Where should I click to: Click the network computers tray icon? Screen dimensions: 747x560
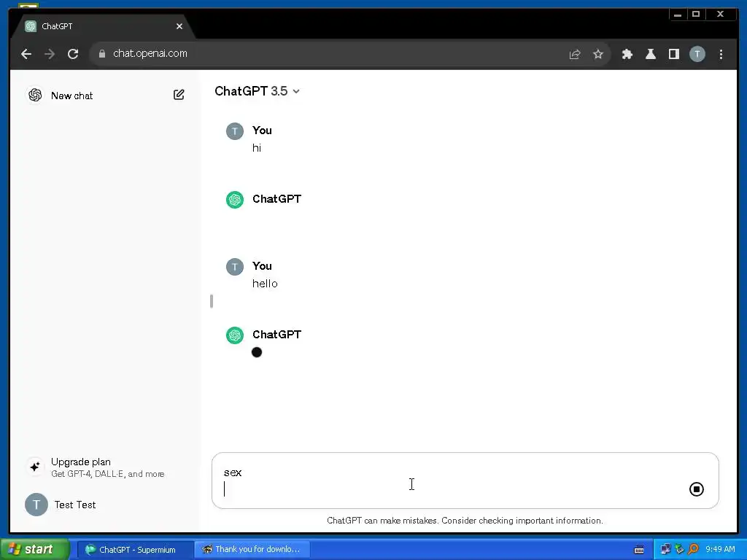point(665,550)
